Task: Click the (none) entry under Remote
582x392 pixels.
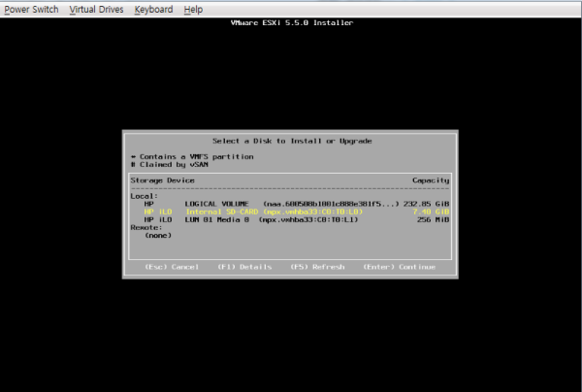Action: point(158,236)
